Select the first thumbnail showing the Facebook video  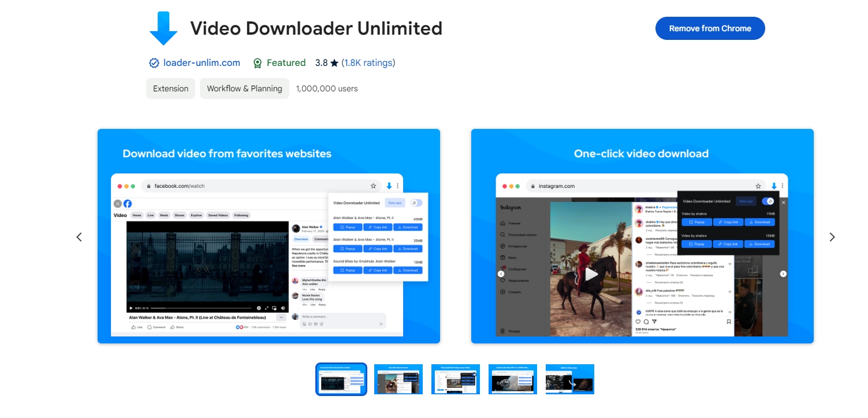[x=341, y=379]
